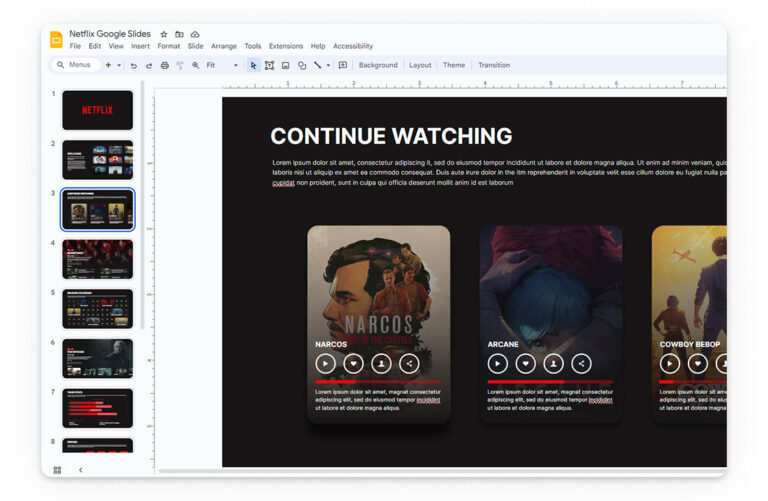The width and height of the screenshot is (768, 501).
Task: Collapse the filmstrip panel arrow
Action: click(81, 470)
